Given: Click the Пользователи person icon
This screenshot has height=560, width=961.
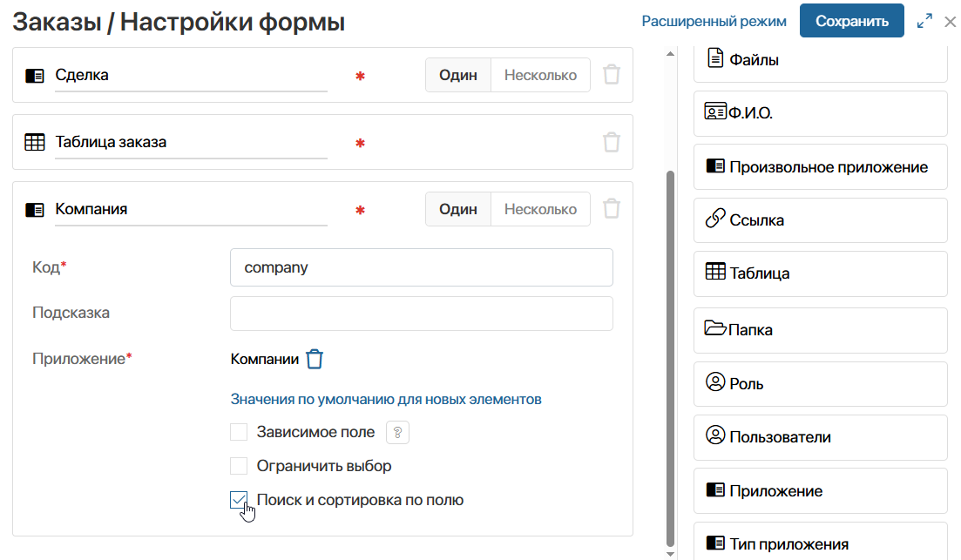Looking at the screenshot, I should coord(715,435).
